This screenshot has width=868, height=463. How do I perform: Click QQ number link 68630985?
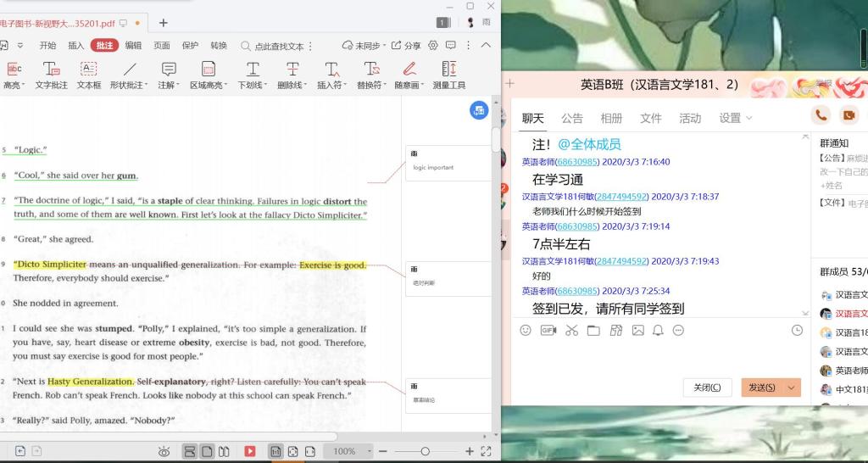pos(577,162)
